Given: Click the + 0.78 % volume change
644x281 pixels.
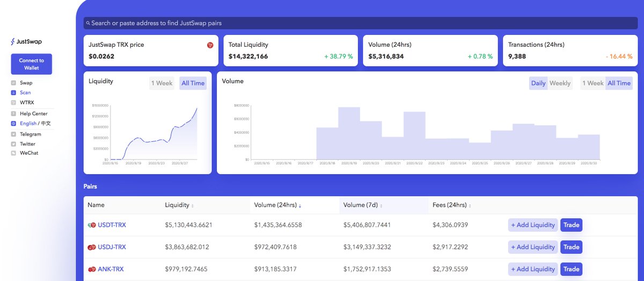Looking at the screenshot, I should (480, 56).
